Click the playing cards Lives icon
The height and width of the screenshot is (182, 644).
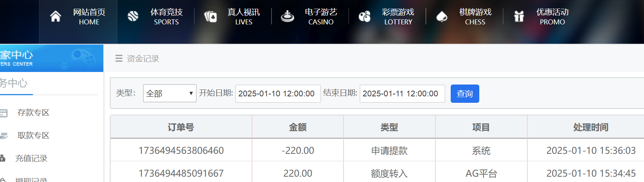click(210, 16)
